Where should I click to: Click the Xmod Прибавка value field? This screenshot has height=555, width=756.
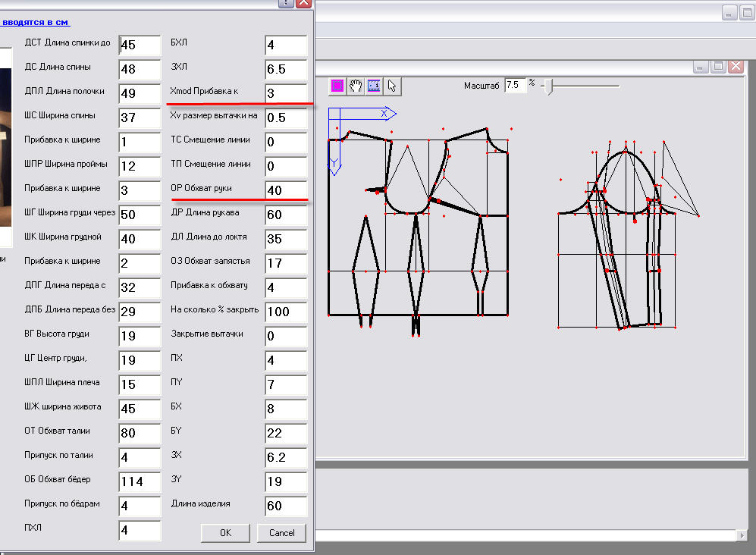click(x=286, y=93)
